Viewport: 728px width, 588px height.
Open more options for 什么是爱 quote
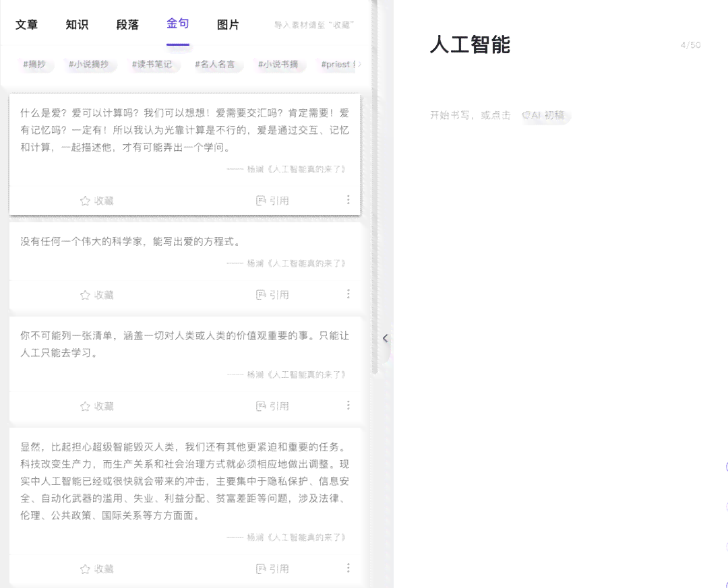click(x=348, y=199)
